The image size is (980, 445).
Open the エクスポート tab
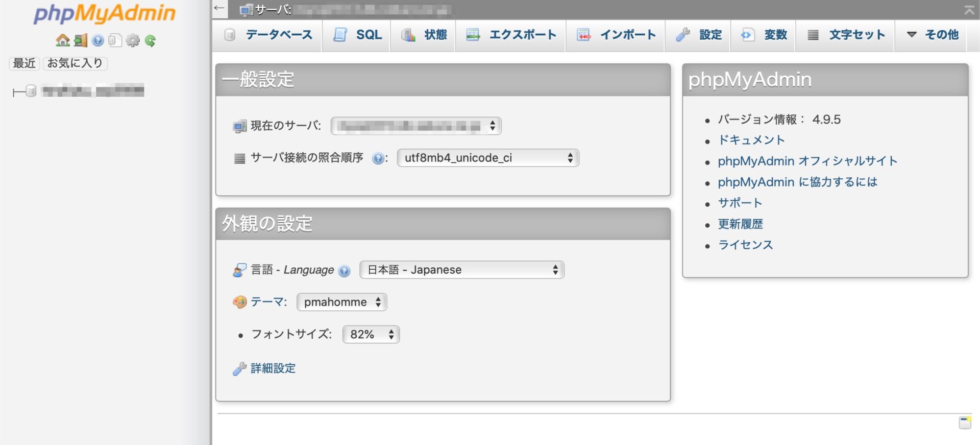pos(511,35)
